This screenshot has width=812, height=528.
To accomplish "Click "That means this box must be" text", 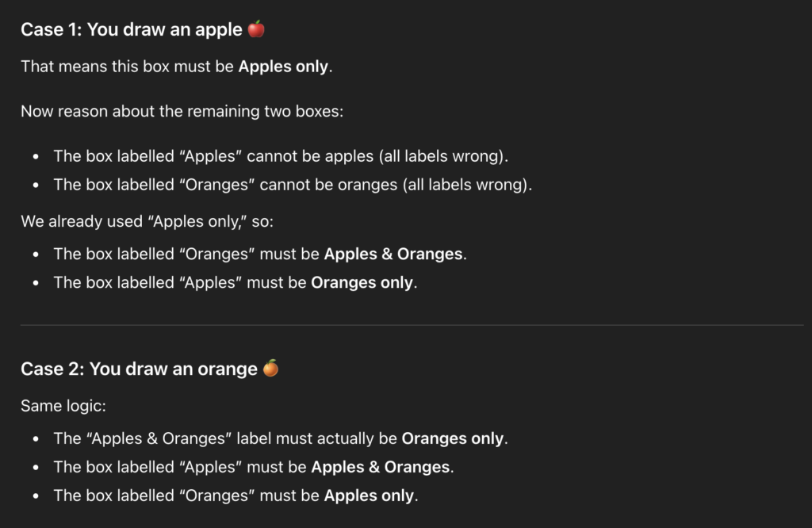I will point(128,67).
